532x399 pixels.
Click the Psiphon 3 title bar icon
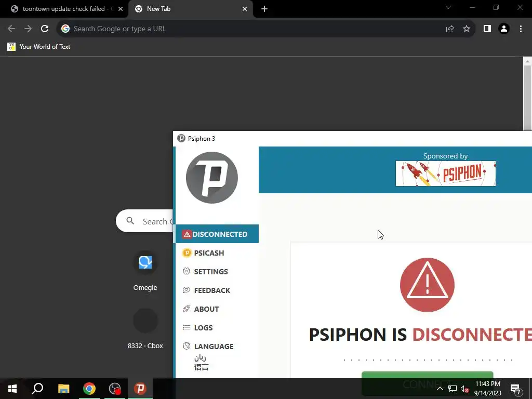pos(181,138)
